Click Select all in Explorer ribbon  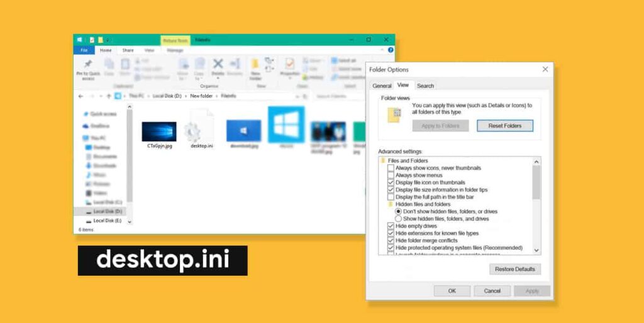(x=344, y=60)
